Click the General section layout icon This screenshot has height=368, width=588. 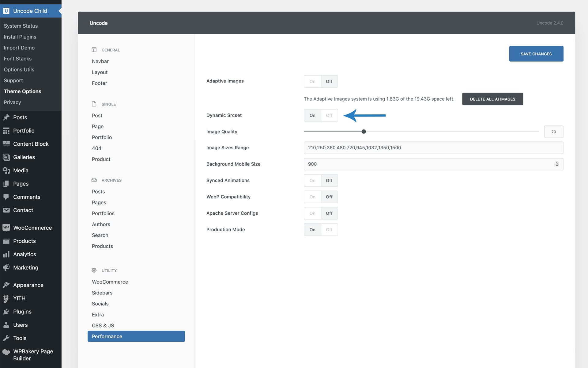(x=94, y=50)
